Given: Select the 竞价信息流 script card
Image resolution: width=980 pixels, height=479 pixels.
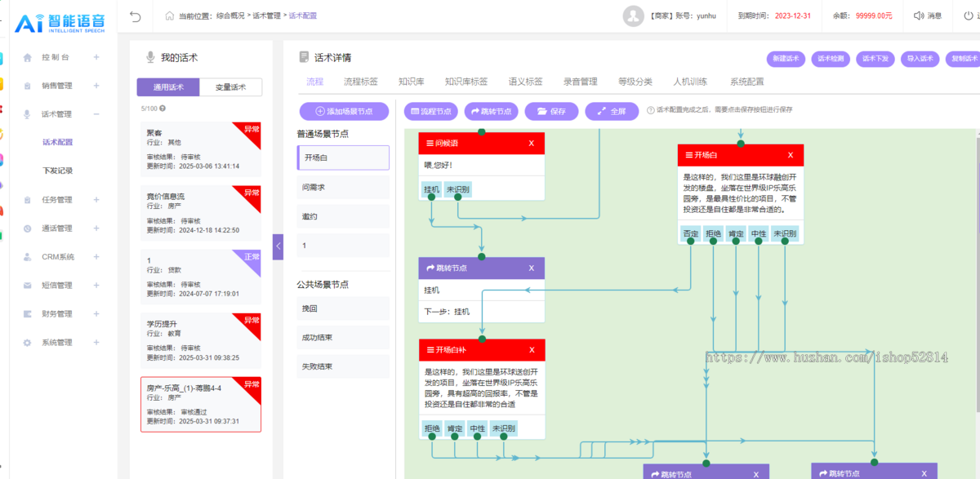Looking at the screenshot, I should coord(200,213).
